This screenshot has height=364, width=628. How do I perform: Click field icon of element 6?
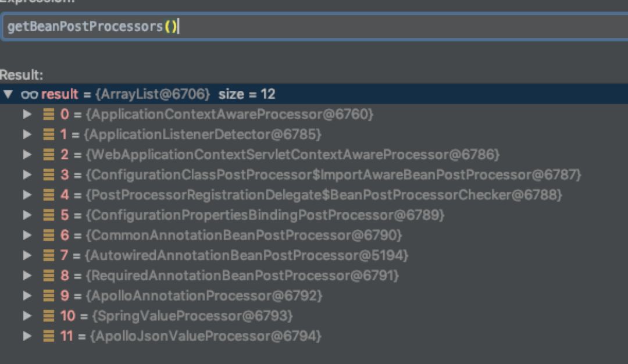coord(49,235)
